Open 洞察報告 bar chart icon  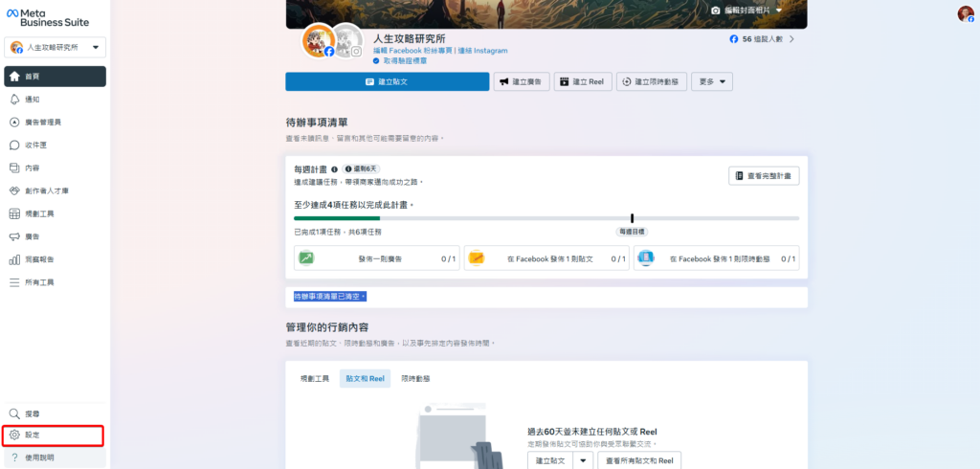pos(14,259)
